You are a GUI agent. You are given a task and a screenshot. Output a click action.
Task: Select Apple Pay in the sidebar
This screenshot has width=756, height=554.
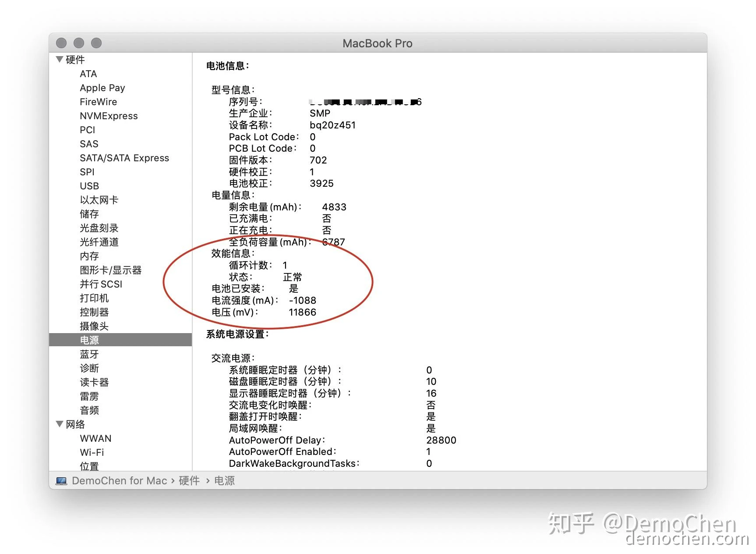[x=102, y=88]
